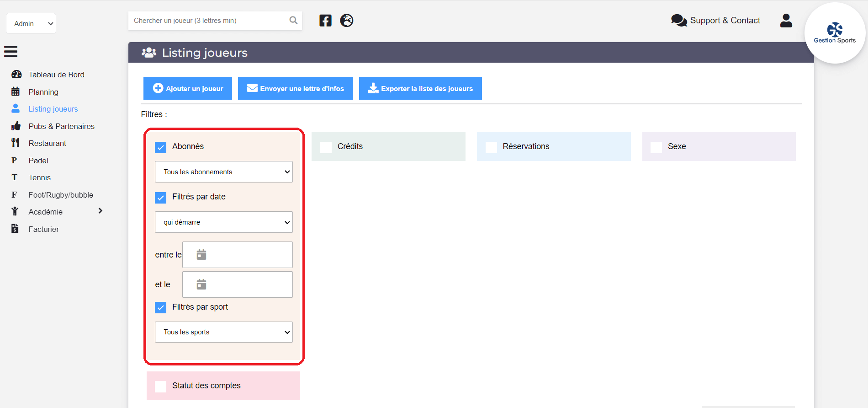Click Ajouter un joueur button
The image size is (868, 408).
(188, 88)
